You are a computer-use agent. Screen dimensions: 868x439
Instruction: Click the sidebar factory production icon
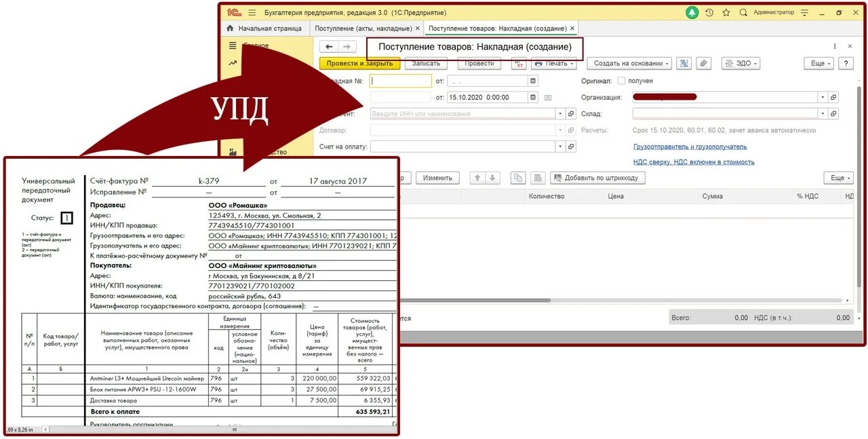point(233,152)
